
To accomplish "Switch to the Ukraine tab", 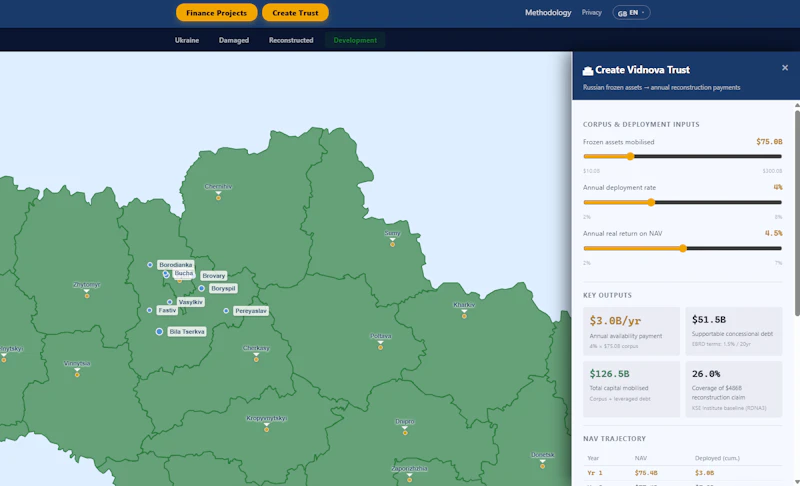I will click(x=187, y=40).
